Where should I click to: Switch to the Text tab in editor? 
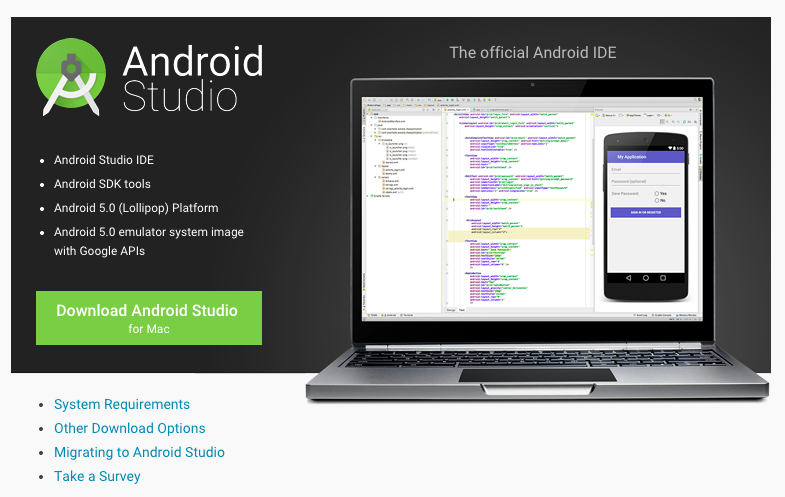(462, 310)
